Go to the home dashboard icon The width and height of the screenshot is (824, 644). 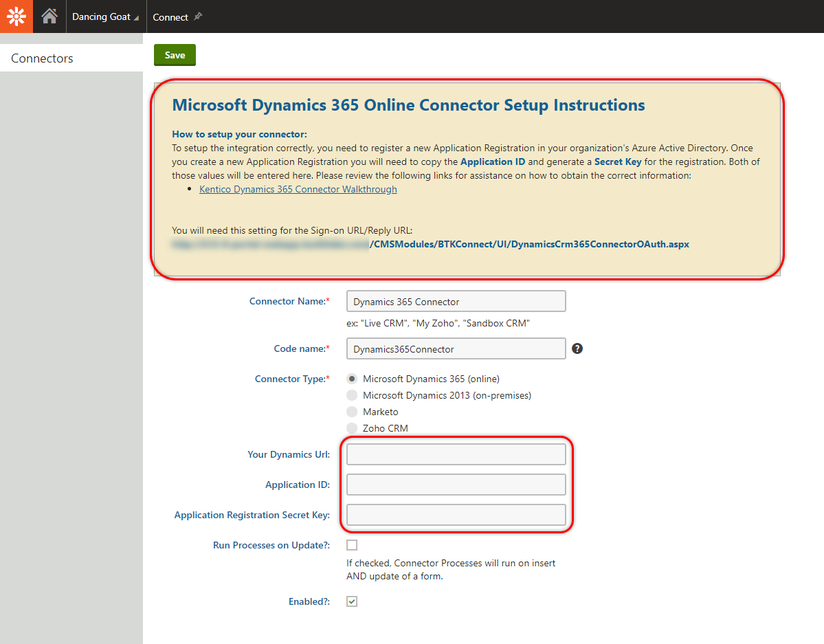pyautogui.click(x=49, y=16)
